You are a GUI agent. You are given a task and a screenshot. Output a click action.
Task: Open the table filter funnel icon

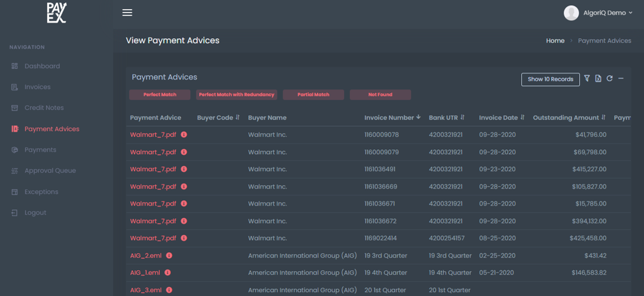coord(587,79)
